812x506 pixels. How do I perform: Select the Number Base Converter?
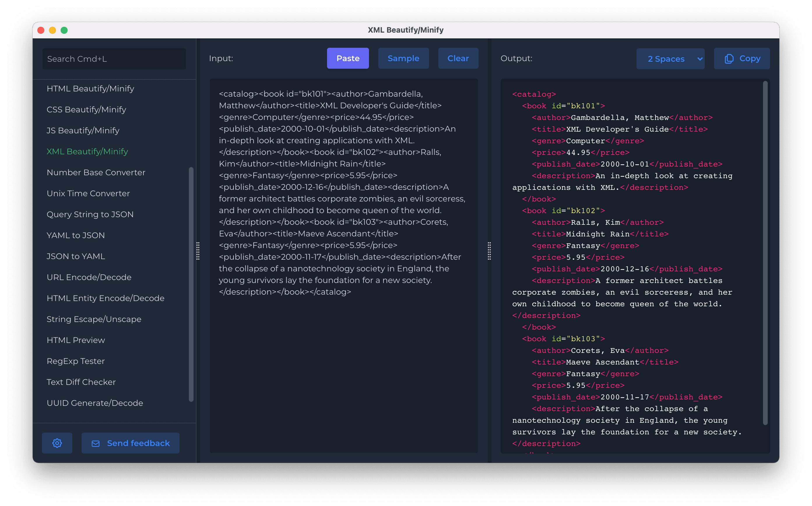click(x=96, y=172)
